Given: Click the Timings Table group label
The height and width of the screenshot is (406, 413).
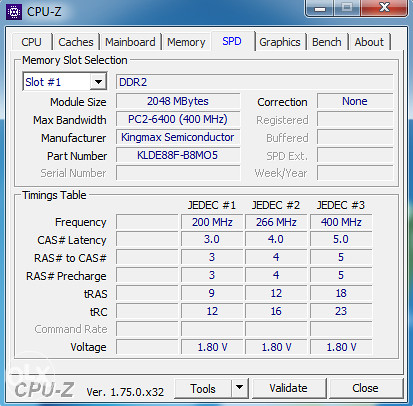Looking at the screenshot, I should (x=54, y=195).
